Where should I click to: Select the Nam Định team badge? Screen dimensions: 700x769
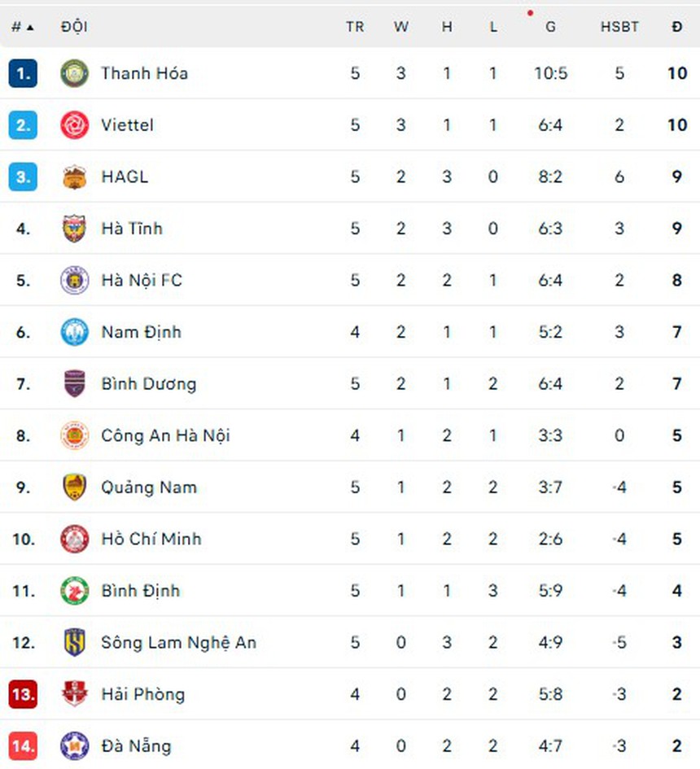pyautogui.click(x=76, y=332)
